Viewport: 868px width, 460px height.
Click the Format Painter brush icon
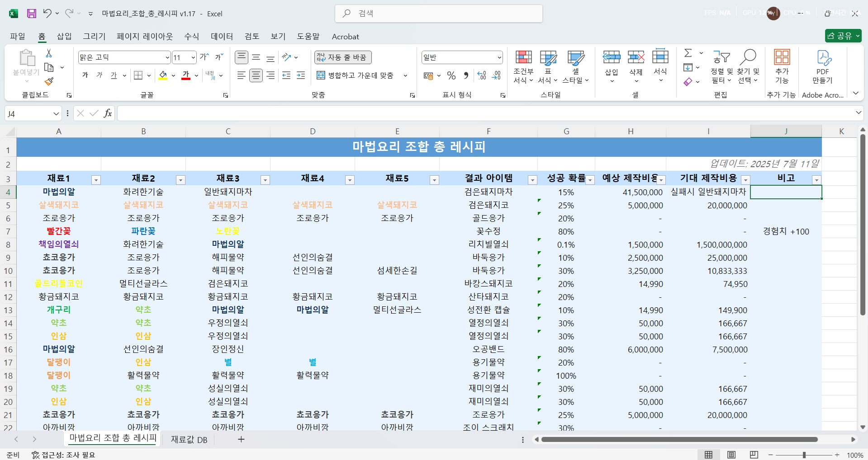click(x=49, y=82)
